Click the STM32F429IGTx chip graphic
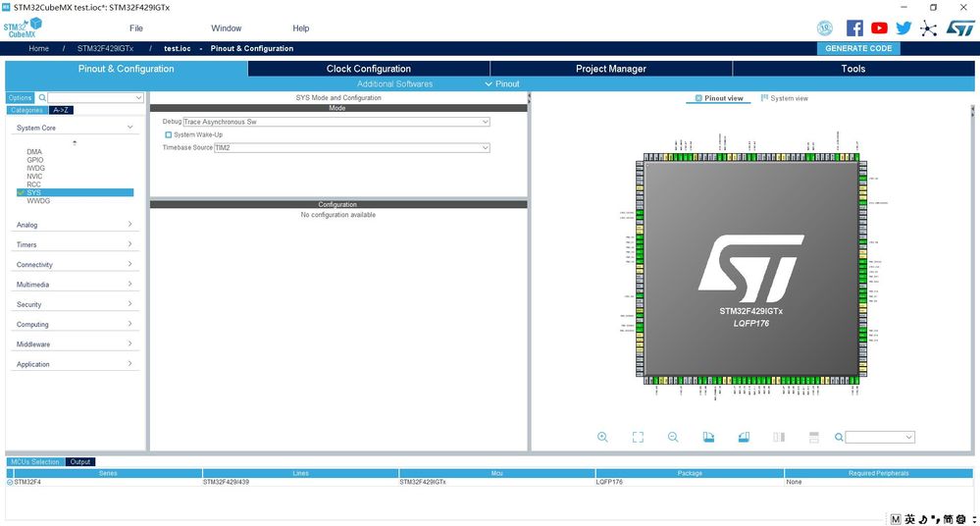The height and width of the screenshot is (526, 980). (x=751, y=269)
